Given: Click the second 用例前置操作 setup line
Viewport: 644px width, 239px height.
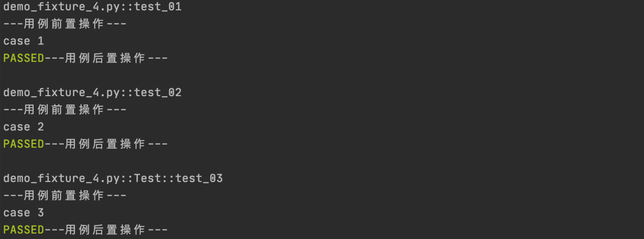Looking at the screenshot, I should [x=65, y=110].
